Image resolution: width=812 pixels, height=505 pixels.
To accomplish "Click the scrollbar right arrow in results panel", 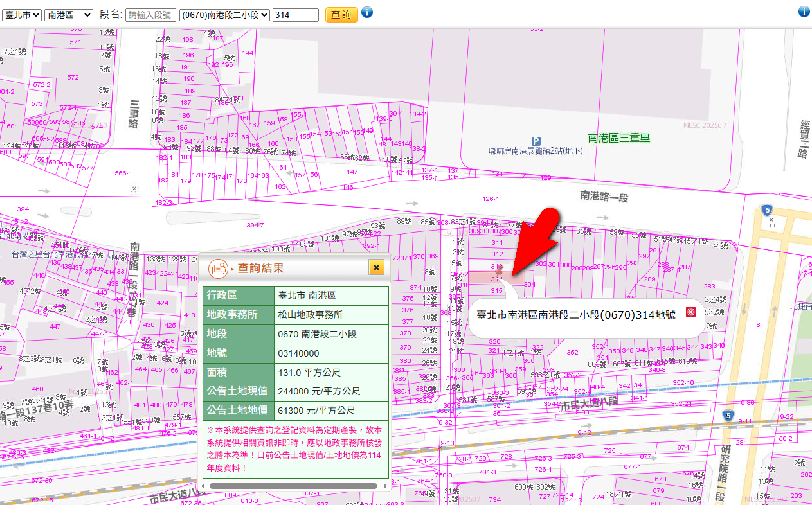I will [x=386, y=486].
